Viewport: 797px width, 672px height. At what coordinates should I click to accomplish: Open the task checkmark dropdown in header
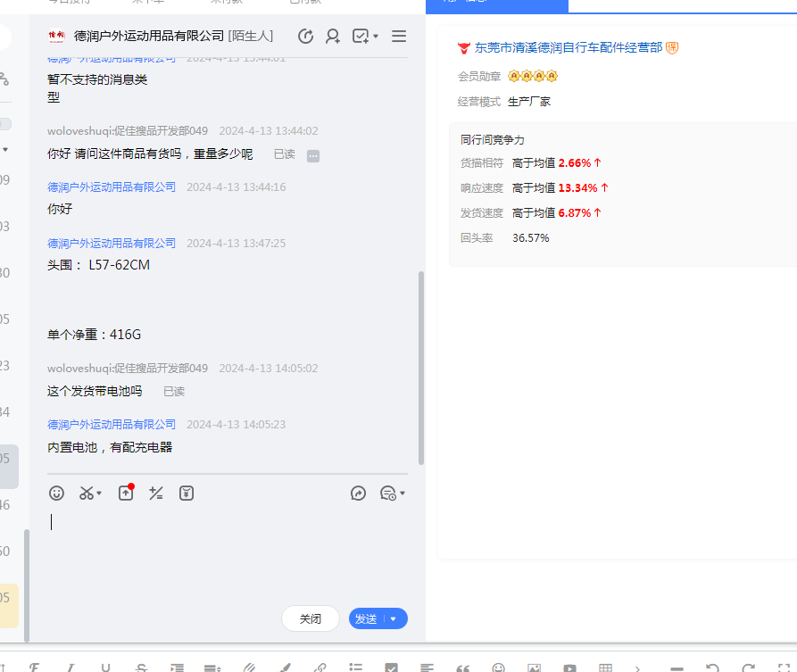pos(365,37)
